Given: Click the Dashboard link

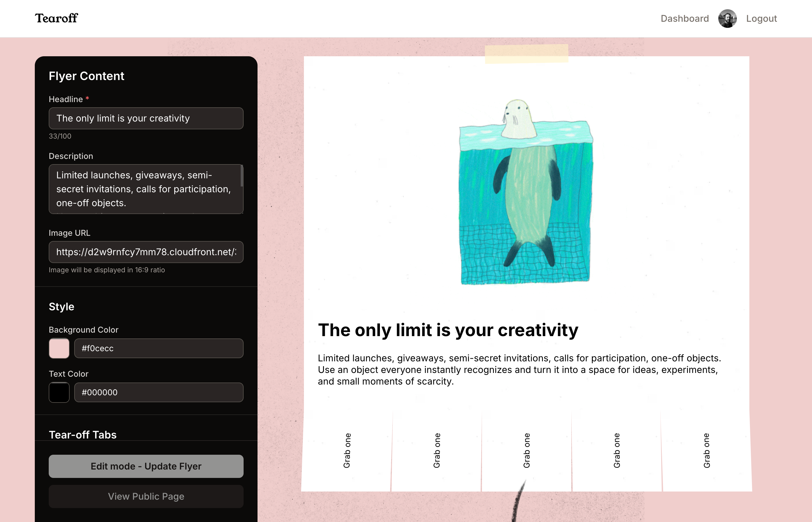Looking at the screenshot, I should point(684,18).
